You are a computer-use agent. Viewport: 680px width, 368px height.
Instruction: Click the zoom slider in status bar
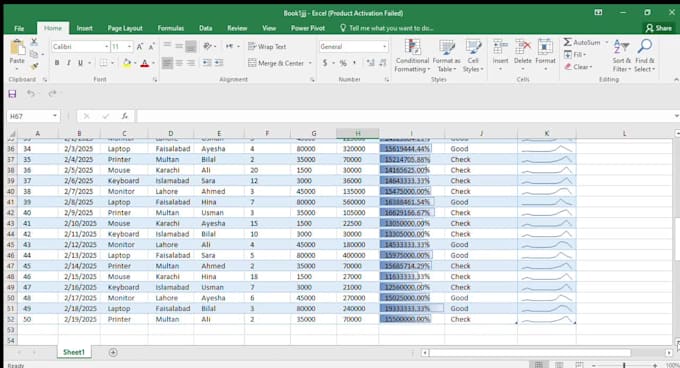tap(624, 365)
